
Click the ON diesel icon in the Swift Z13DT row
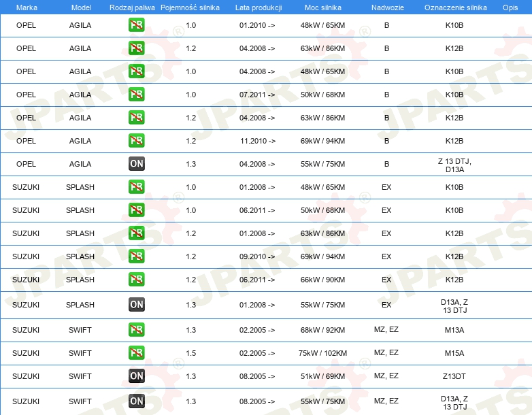tap(136, 376)
